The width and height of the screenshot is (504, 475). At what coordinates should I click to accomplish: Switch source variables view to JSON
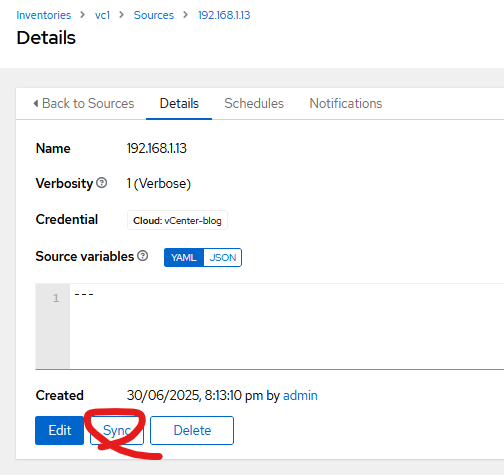tap(223, 257)
